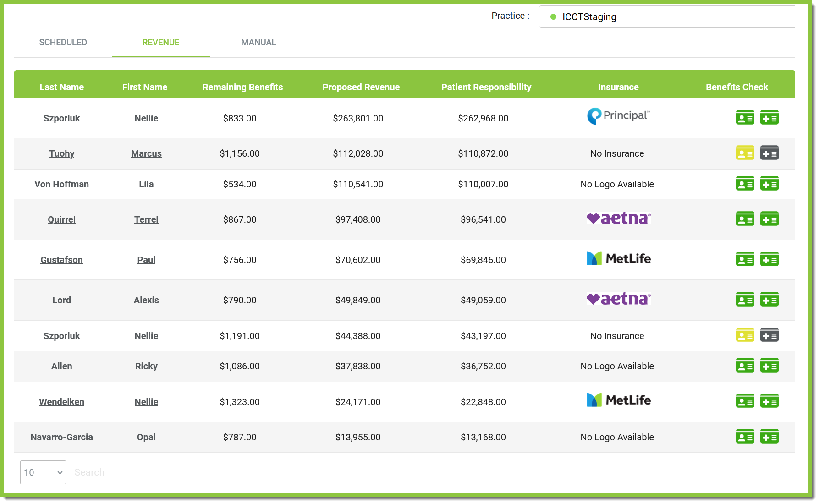This screenshot has height=504, width=819.
Task: Switch to the SCHEDULED tab
Action: point(63,42)
